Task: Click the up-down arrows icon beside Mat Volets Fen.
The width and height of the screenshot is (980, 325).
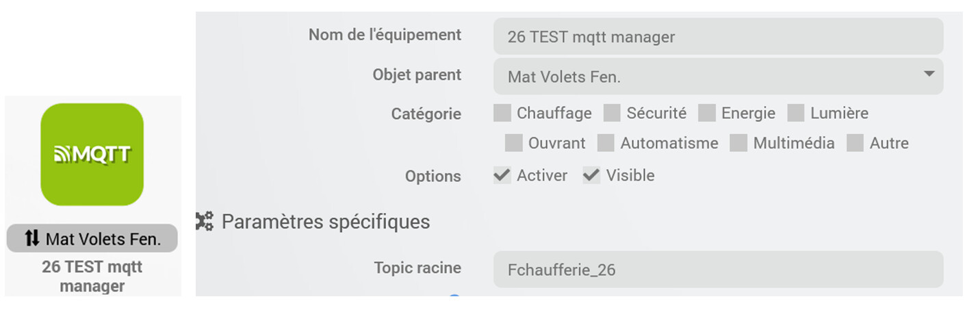Action: pos(32,239)
